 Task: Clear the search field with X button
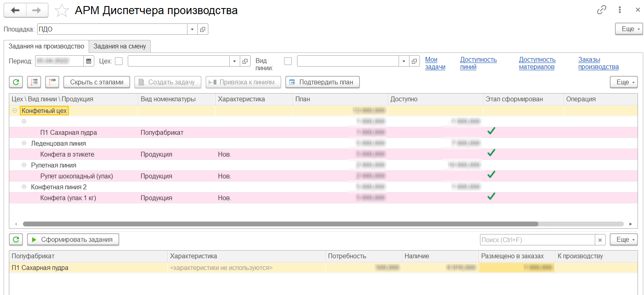[600, 240]
